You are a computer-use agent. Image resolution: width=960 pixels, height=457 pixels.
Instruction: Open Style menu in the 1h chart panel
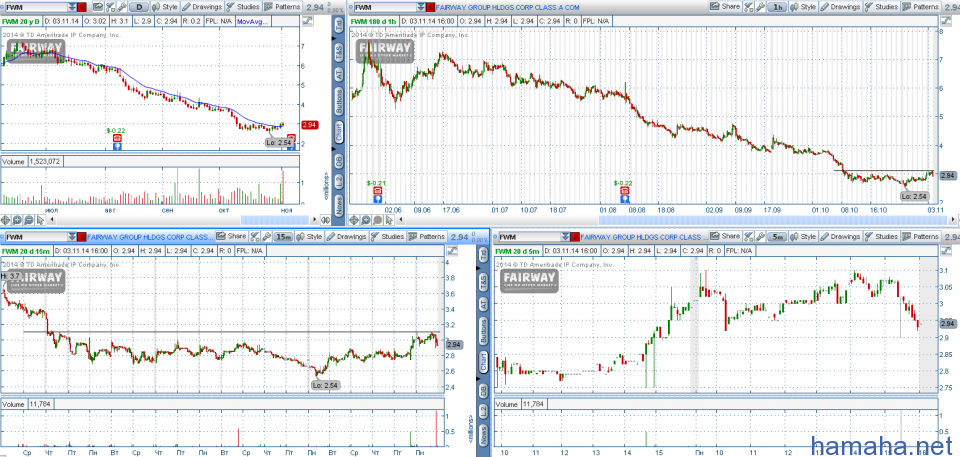pos(803,7)
